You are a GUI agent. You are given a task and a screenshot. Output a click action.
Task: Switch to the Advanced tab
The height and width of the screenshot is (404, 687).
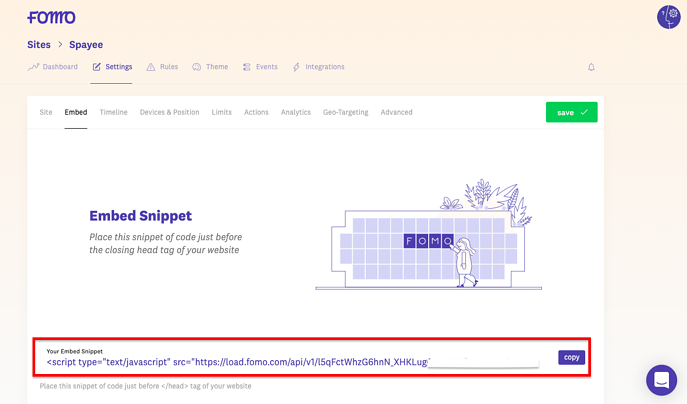pyautogui.click(x=396, y=112)
